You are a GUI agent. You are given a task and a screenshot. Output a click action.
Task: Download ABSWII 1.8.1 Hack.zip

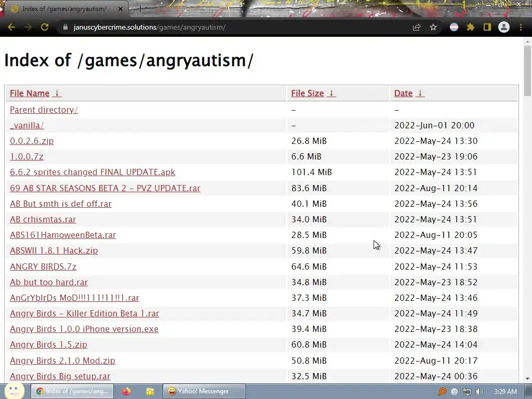[54, 250]
